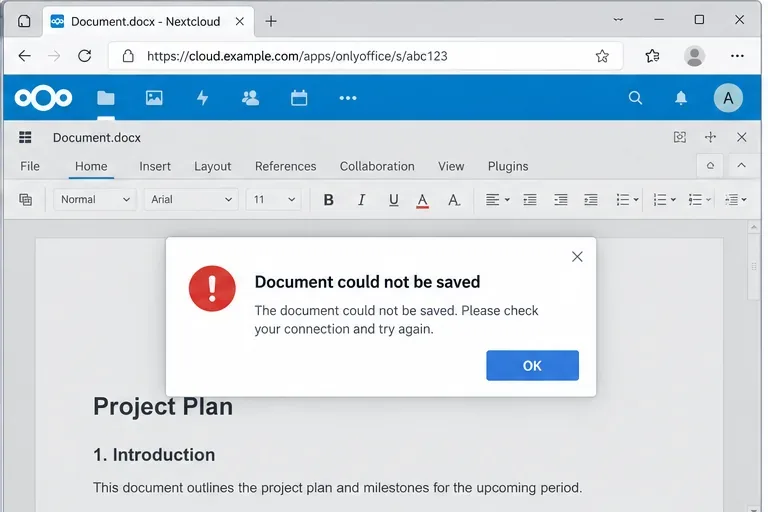Switch to the Insert tab
This screenshot has width=768, height=512.
[x=155, y=166]
